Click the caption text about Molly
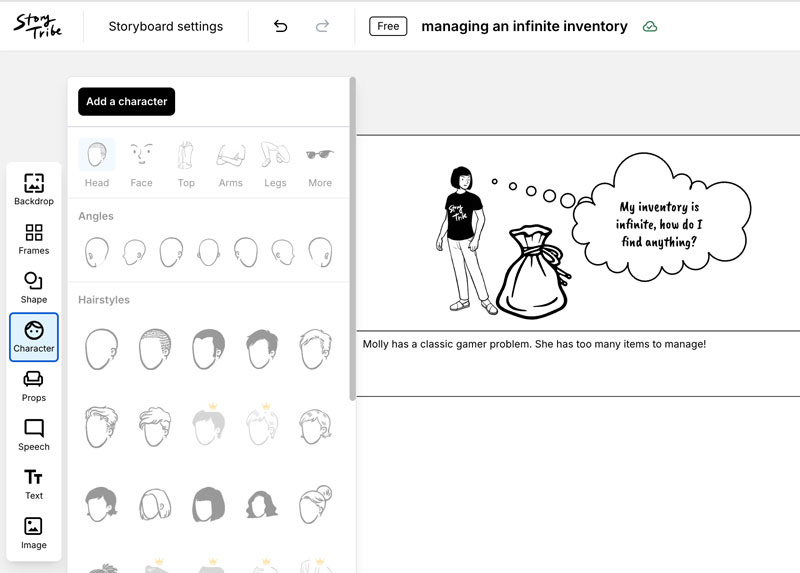The height and width of the screenshot is (573, 800). tap(534, 344)
